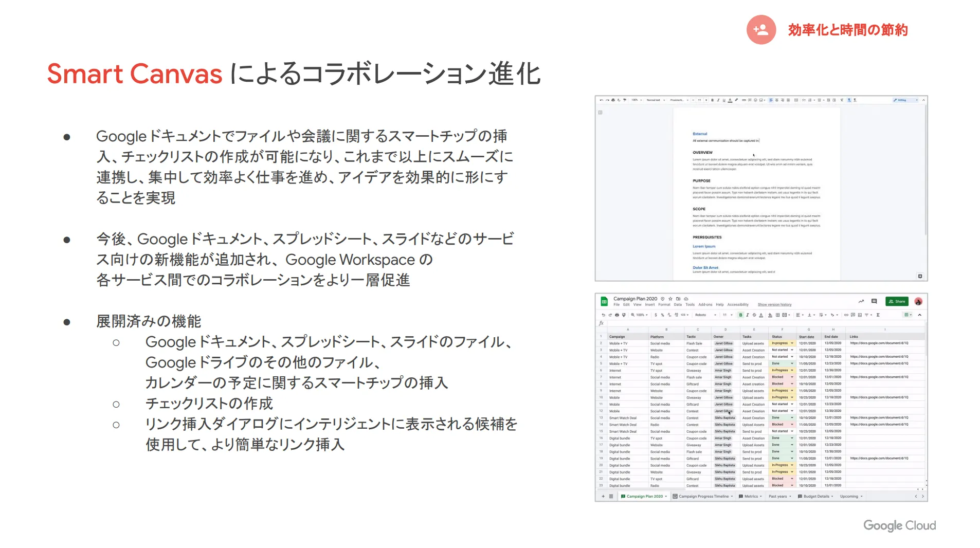Click the Janet Gilboa owner chip in row 2
Viewport: 980px width, 548px height.
coord(724,343)
